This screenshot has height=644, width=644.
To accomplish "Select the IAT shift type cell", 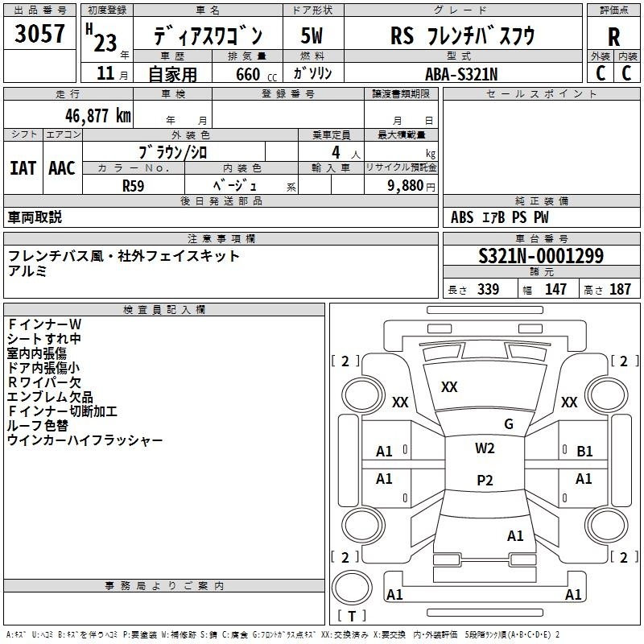I will point(23,167).
